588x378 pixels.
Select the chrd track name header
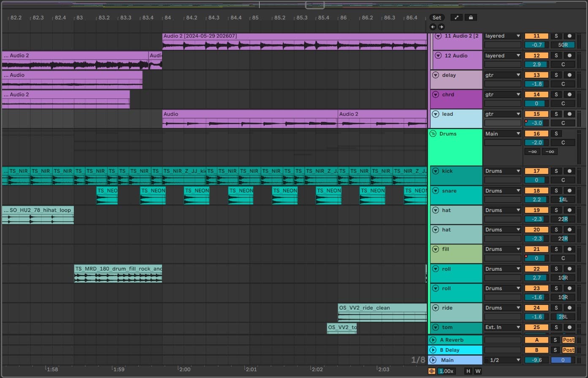456,99
